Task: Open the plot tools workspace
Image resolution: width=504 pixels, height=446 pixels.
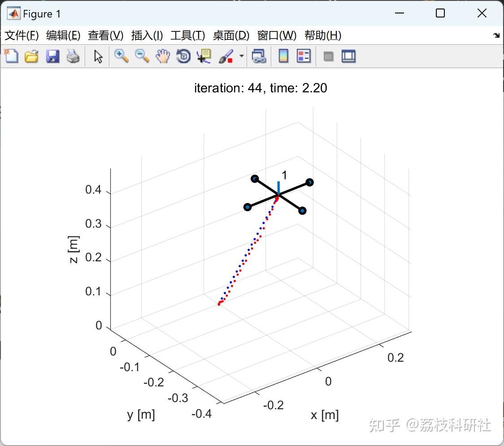Action: (x=328, y=56)
